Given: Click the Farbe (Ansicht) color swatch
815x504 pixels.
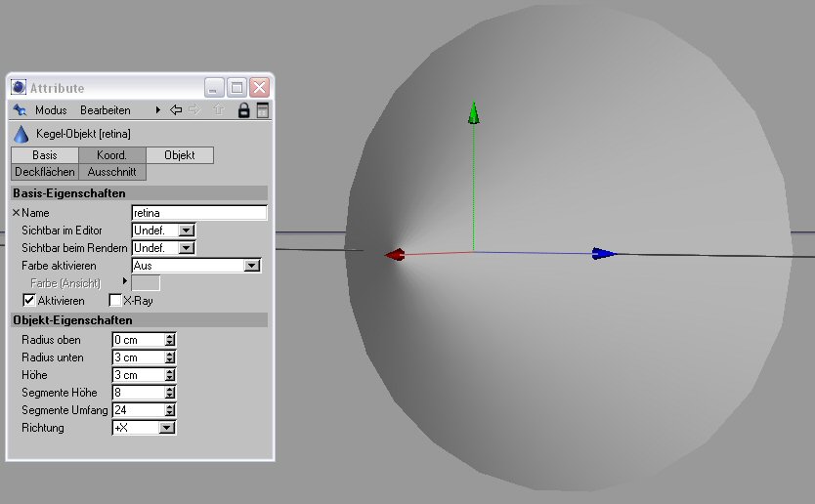Looking at the screenshot, I should pyautogui.click(x=146, y=283).
